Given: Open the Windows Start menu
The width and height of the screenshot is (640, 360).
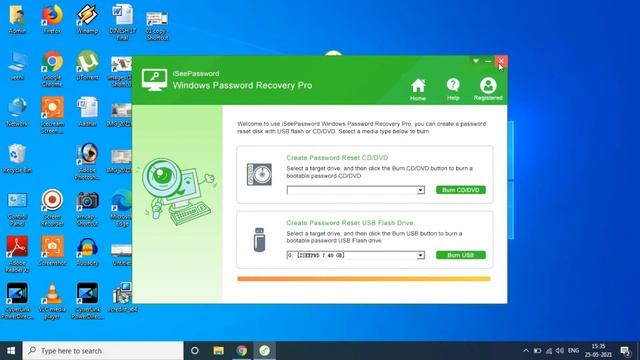Looking at the screenshot, I should 11,351.
